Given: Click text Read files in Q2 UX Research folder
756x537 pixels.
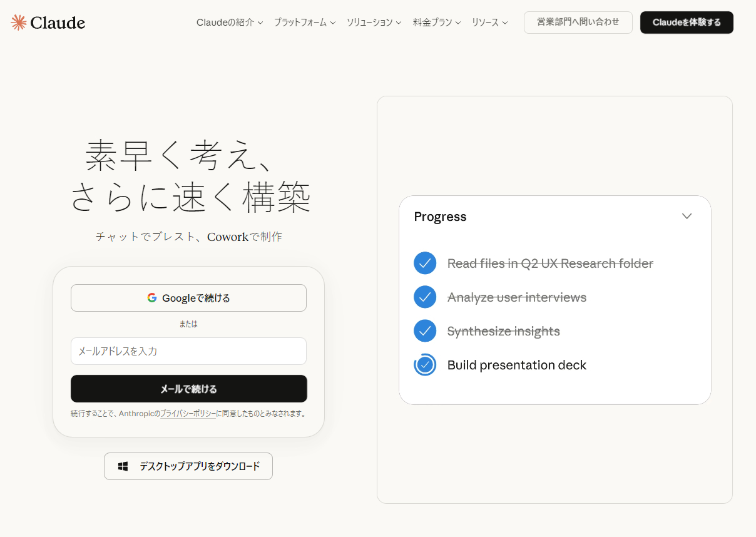Looking at the screenshot, I should click(x=550, y=263).
